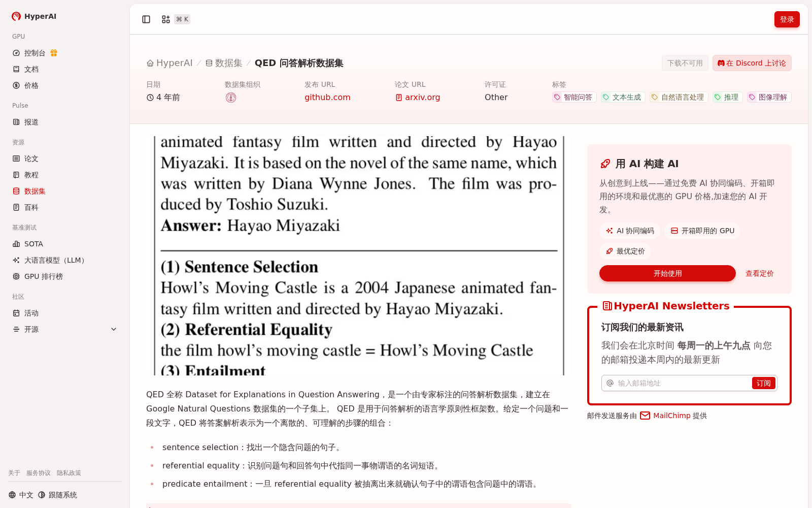Viewport: 812px width, 508px height.
Task: Click 服务协议 footer link
Action: (x=39, y=473)
